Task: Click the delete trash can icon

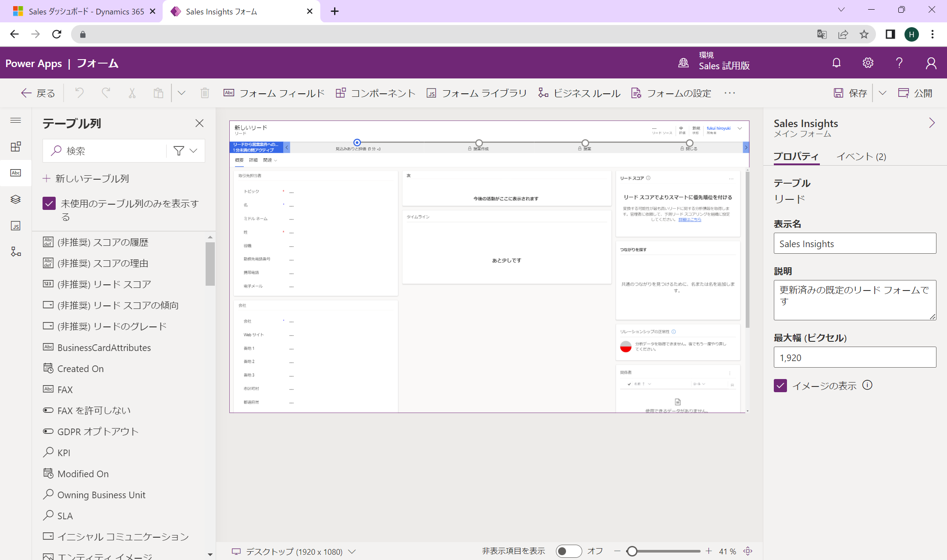Action: click(x=205, y=93)
